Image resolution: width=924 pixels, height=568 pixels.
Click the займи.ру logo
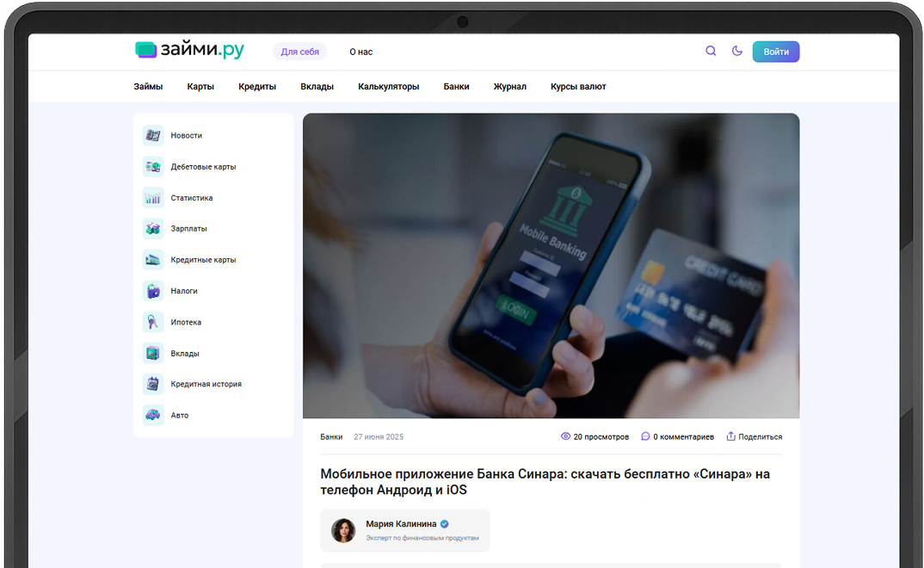pos(189,50)
